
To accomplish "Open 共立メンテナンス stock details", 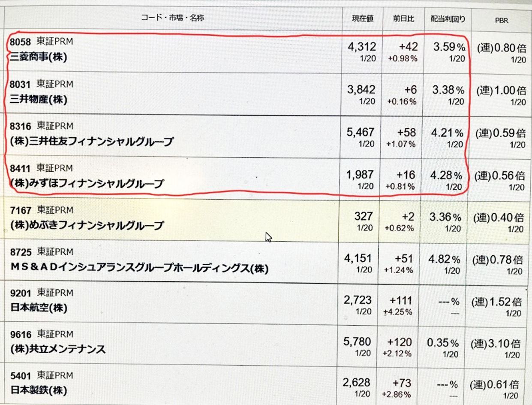I will [x=58, y=350].
